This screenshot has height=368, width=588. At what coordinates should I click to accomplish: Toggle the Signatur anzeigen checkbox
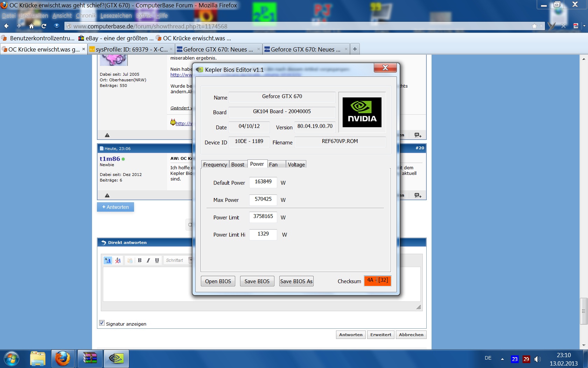[x=102, y=323]
